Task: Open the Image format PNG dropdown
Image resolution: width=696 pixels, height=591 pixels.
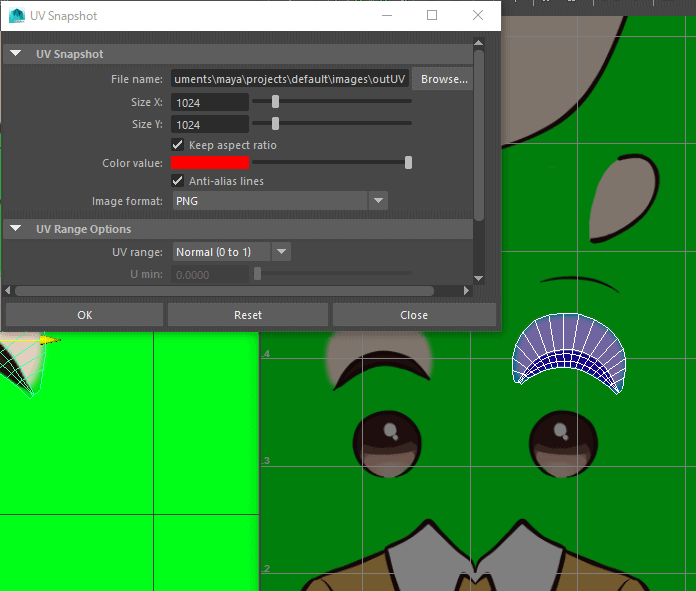Action: click(x=280, y=201)
